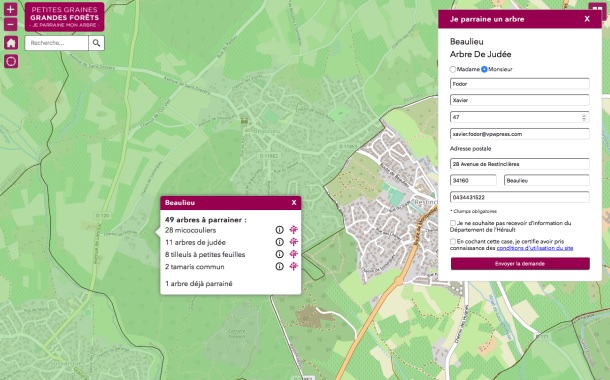Open the conditions d'utilisation du site link
Viewport: 610px width, 380px height.
click(x=535, y=248)
